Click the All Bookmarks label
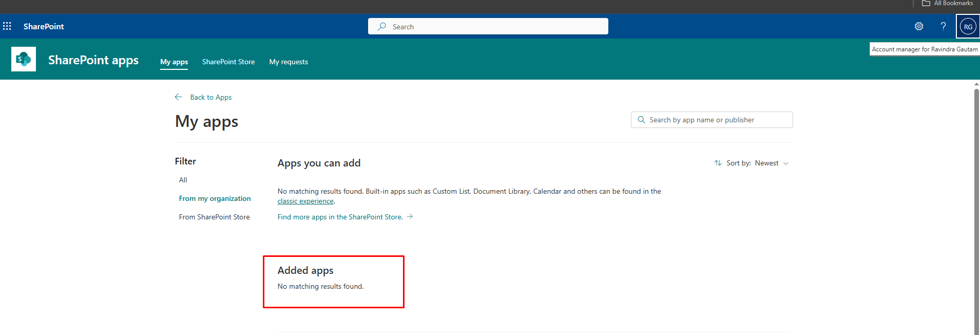This screenshot has width=980, height=335. point(953,3)
